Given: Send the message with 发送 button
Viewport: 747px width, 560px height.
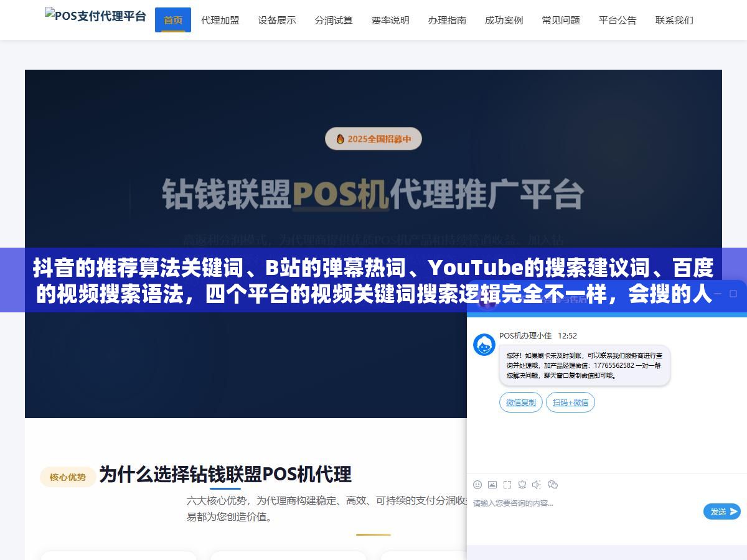Looking at the screenshot, I should click(722, 511).
